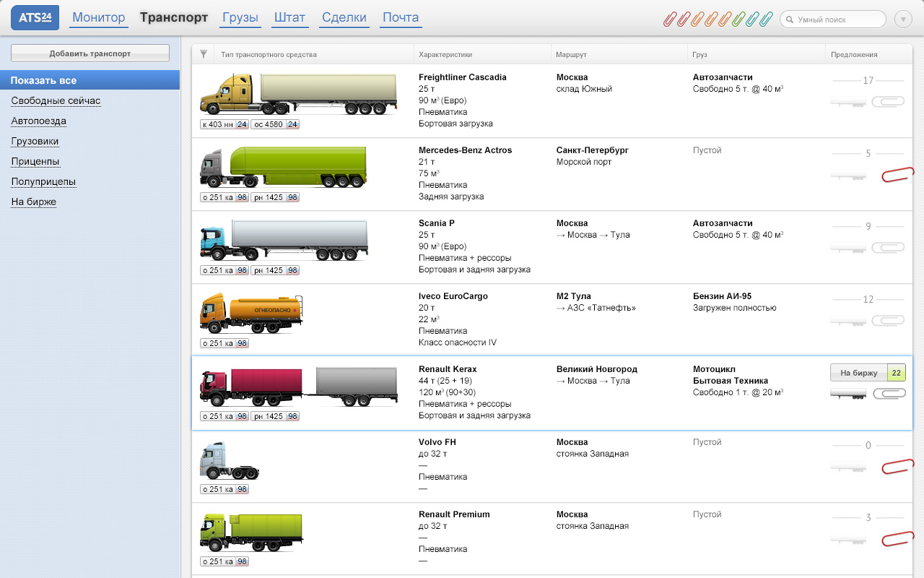
Task: Click the green Renault Premium truck image
Action: click(x=251, y=532)
